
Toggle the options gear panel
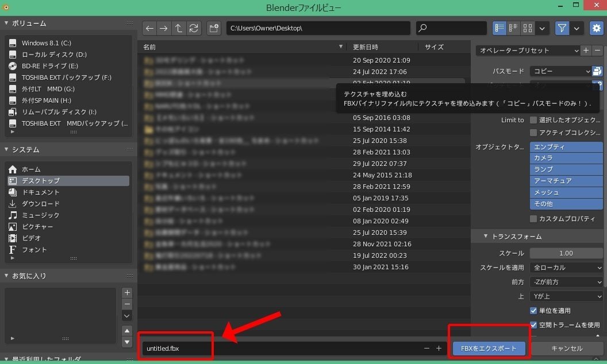pyautogui.click(x=597, y=28)
